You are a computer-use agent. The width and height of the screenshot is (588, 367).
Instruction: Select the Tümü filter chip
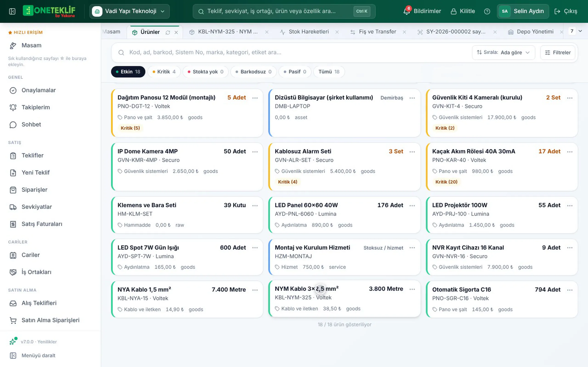click(329, 72)
